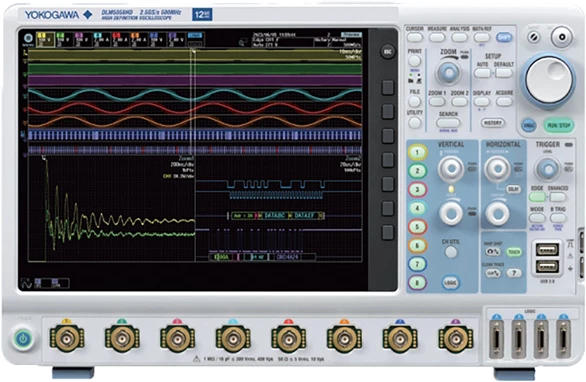Open the FILE menu button
586x382 pixels.
414,101
